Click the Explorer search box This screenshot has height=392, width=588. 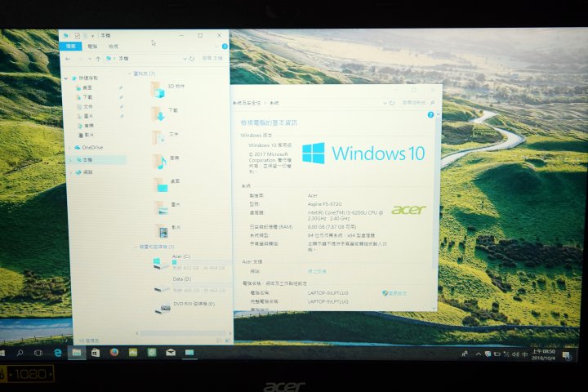click(212, 59)
